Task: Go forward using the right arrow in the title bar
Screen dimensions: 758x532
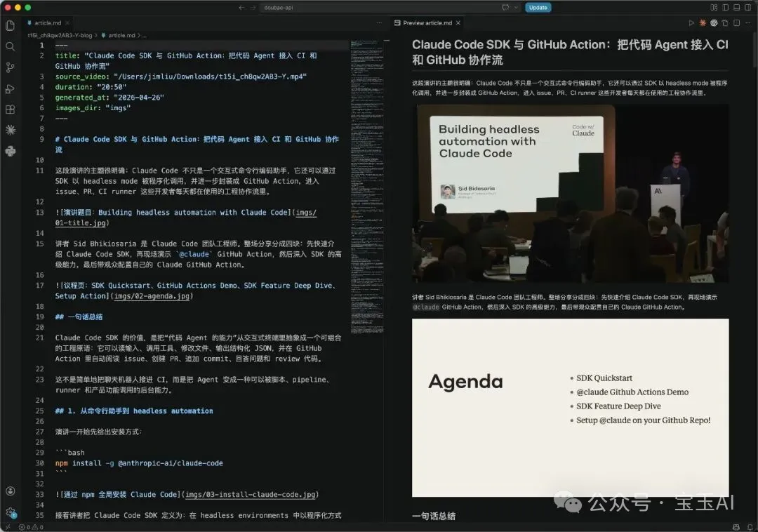Action: (x=253, y=7)
